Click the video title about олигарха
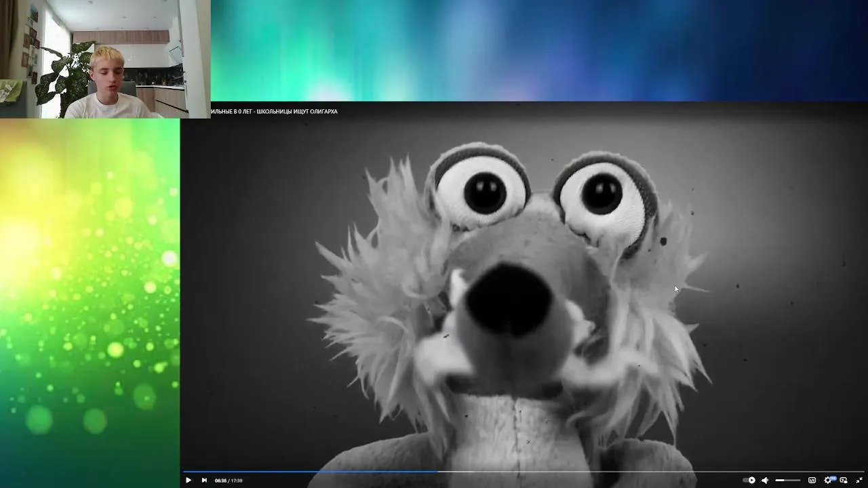The height and width of the screenshot is (488, 868). click(274, 111)
